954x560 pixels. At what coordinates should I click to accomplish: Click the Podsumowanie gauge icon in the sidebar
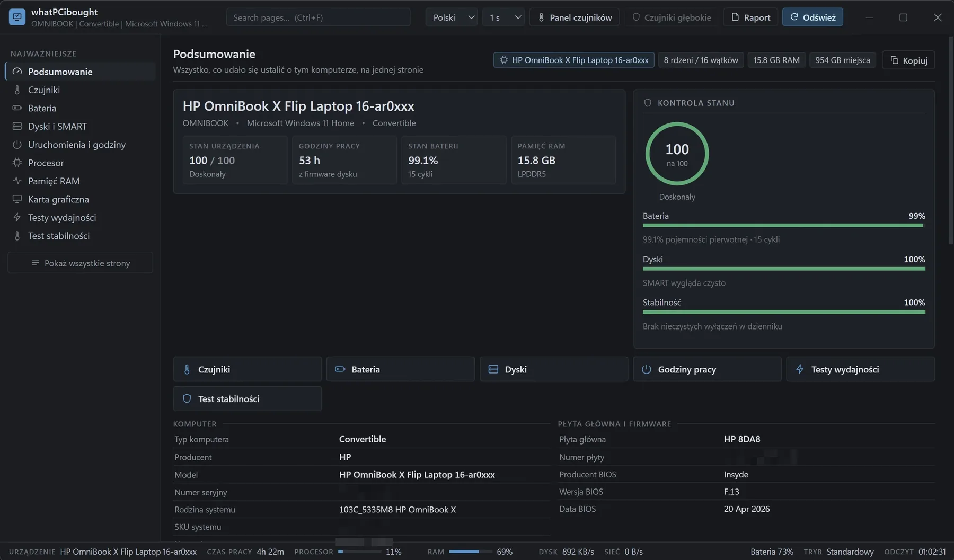[x=17, y=72]
